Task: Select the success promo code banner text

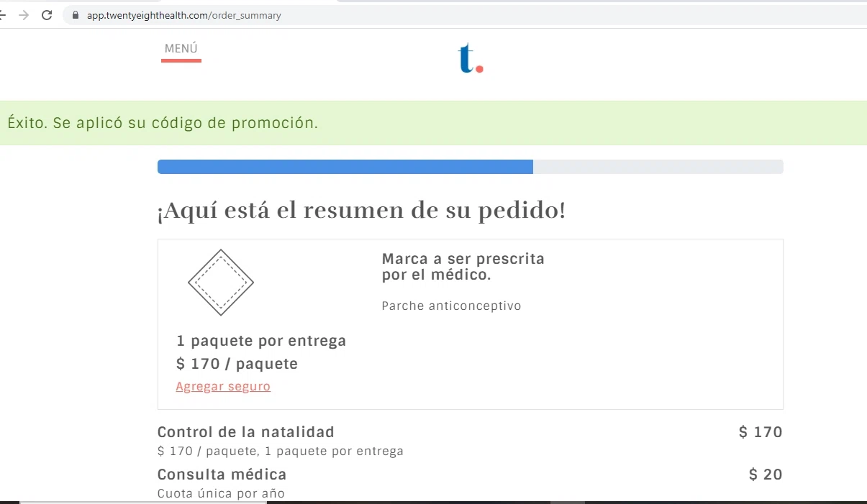Action: (163, 123)
